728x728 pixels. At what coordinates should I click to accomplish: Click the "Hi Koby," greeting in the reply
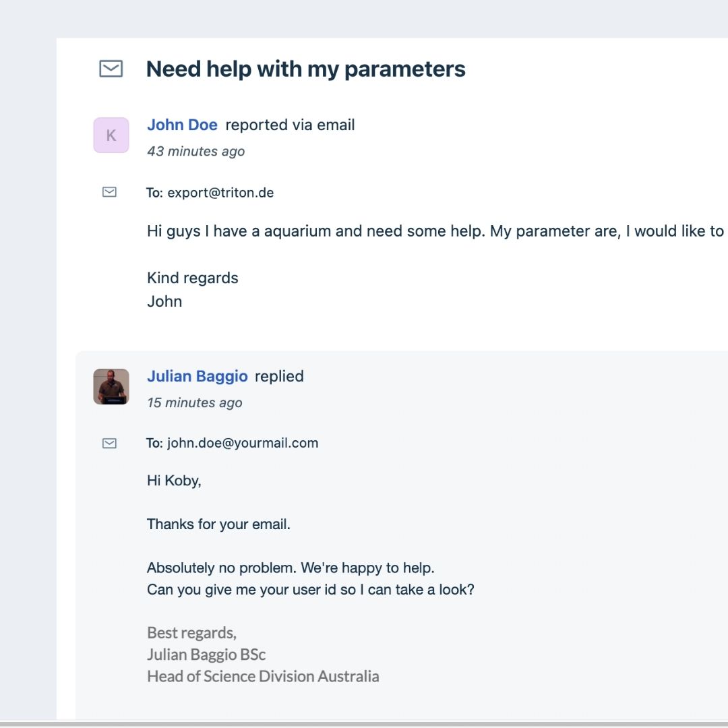click(174, 481)
